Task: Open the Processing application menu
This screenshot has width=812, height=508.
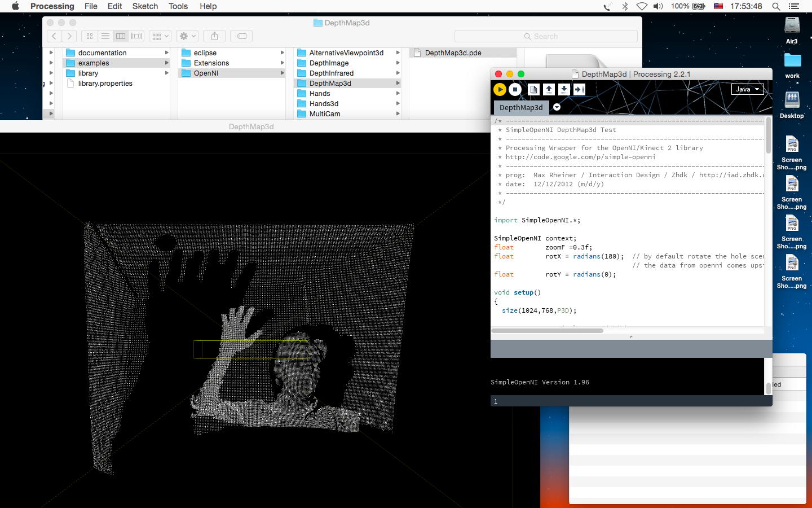Action: pyautogui.click(x=52, y=6)
